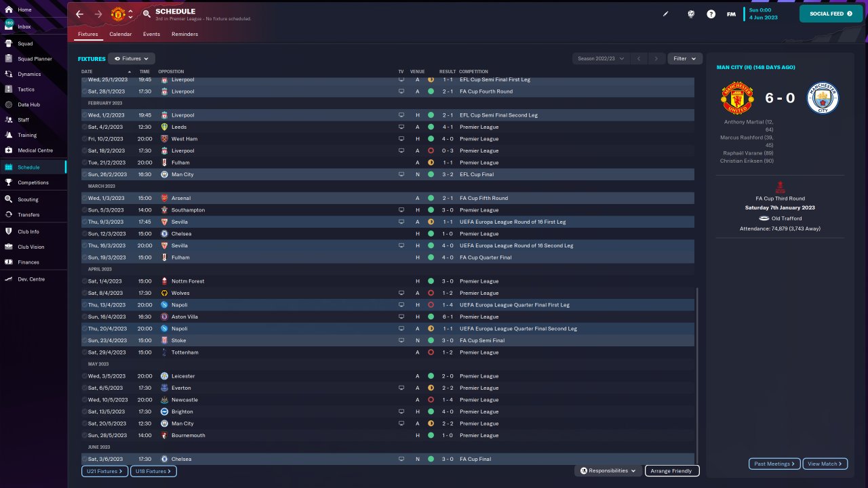Select the Tottenham 29/4/2023 row circle
The height and width of the screenshot is (488, 868).
tap(85, 352)
